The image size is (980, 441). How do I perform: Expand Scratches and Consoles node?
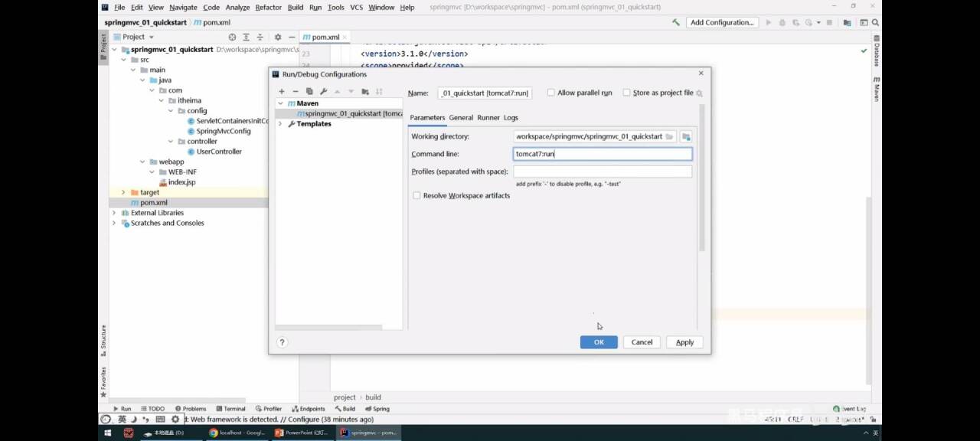tap(114, 224)
